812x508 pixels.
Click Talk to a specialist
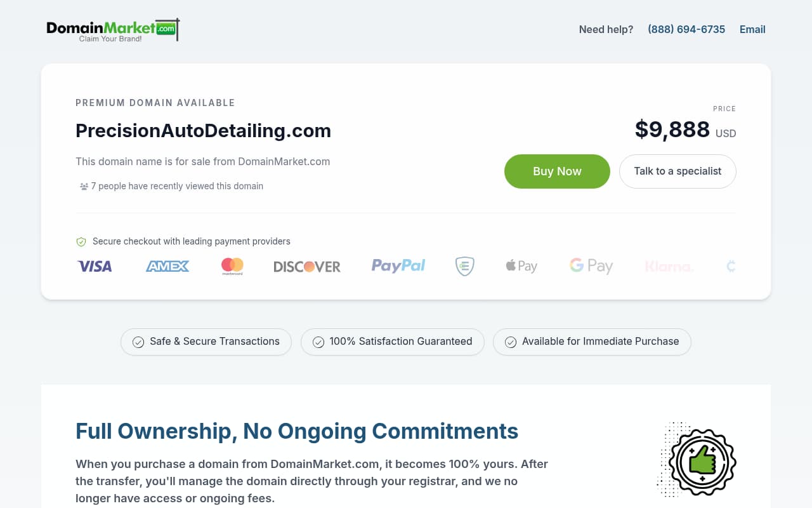pos(678,171)
